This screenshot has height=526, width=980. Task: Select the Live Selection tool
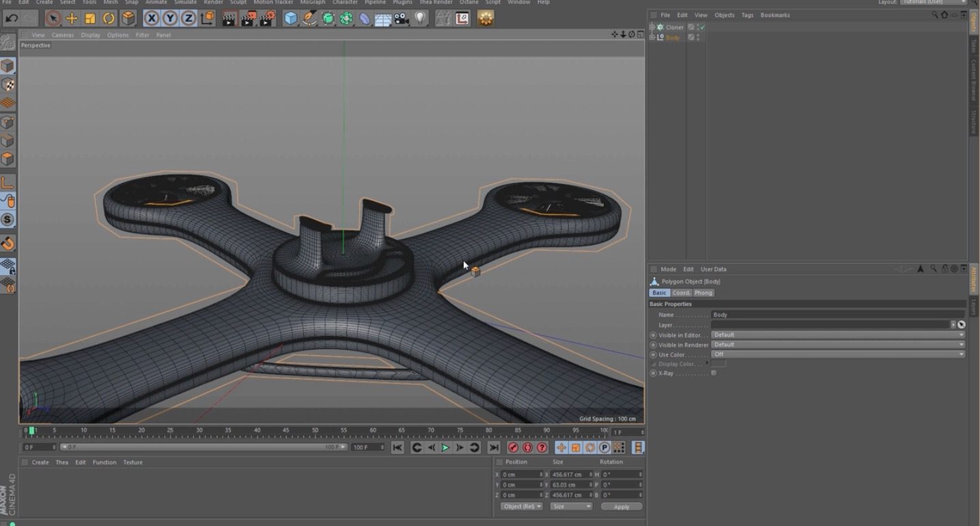(x=53, y=18)
